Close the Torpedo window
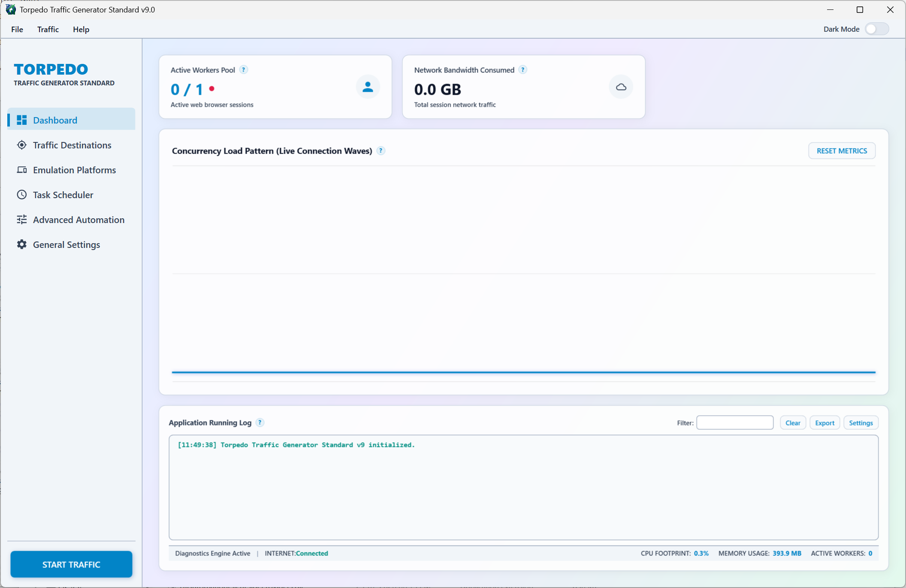906x588 pixels. click(890, 9)
